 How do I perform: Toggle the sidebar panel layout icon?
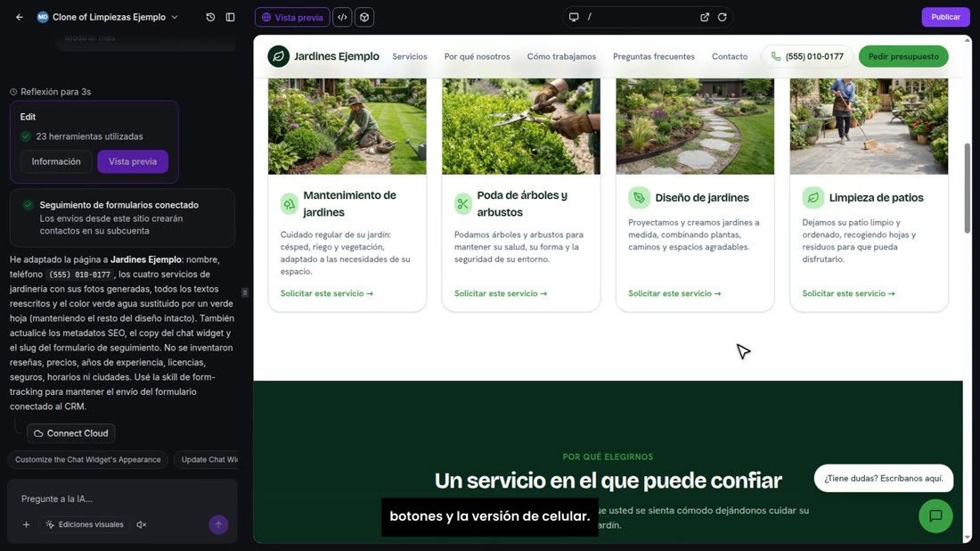click(230, 18)
